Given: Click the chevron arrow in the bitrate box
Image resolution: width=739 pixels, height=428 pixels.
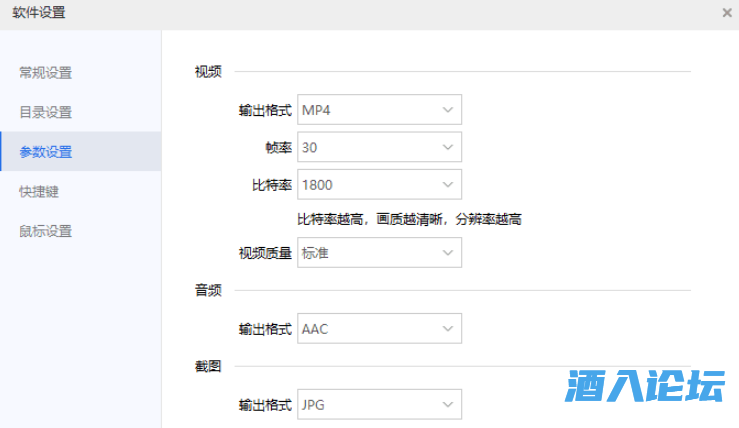Looking at the screenshot, I should pyautogui.click(x=447, y=184).
